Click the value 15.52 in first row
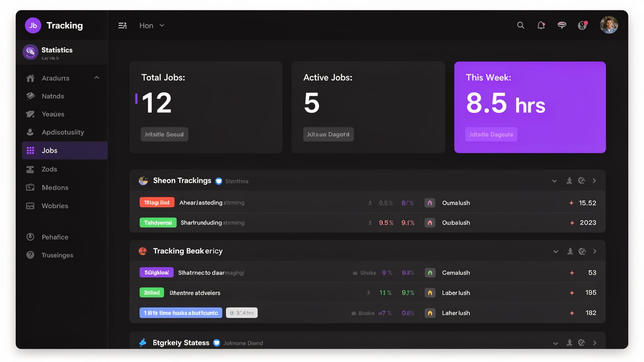This screenshot has width=644, height=362. tap(587, 203)
